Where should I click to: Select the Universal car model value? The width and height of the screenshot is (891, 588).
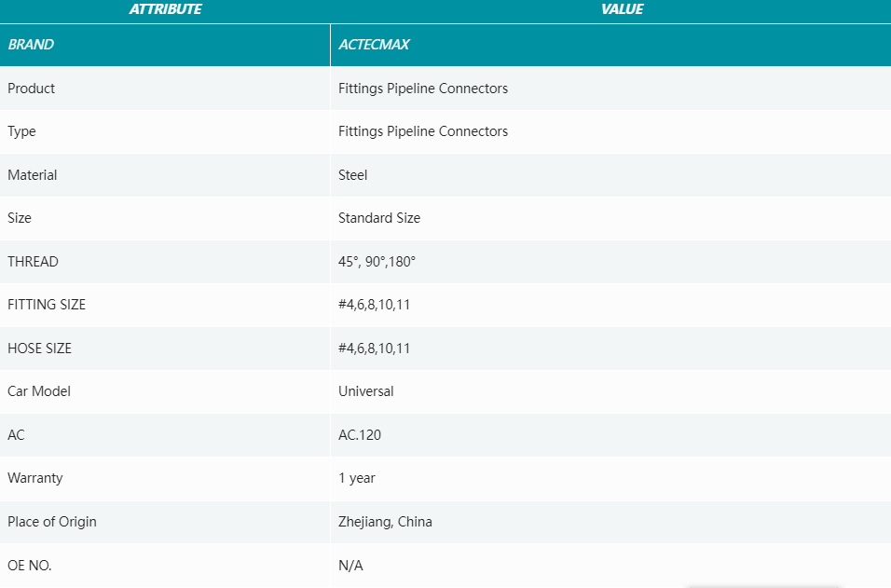point(366,391)
